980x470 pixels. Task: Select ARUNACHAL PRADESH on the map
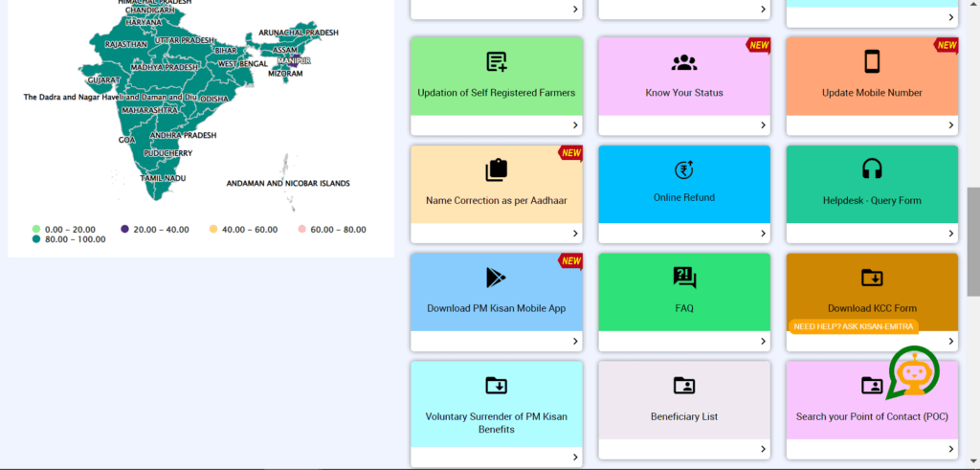pos(299,33)
